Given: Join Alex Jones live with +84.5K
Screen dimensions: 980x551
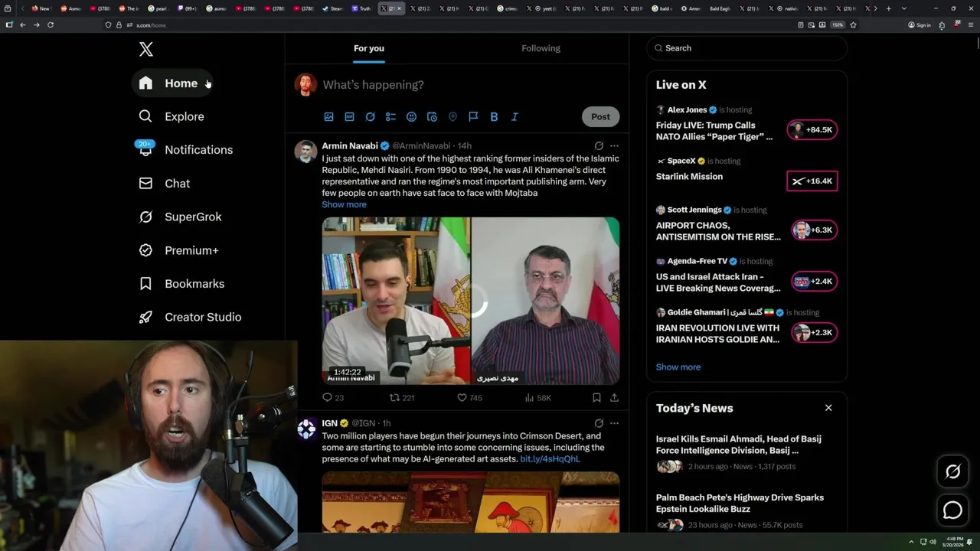Looking at the screenshot, I should pos(812,130).
